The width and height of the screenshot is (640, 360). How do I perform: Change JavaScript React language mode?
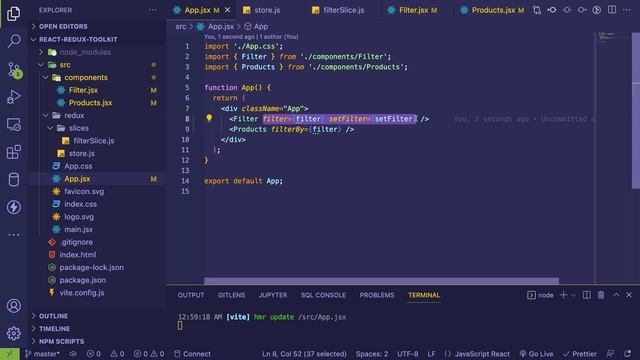click(x=482, y=353)
